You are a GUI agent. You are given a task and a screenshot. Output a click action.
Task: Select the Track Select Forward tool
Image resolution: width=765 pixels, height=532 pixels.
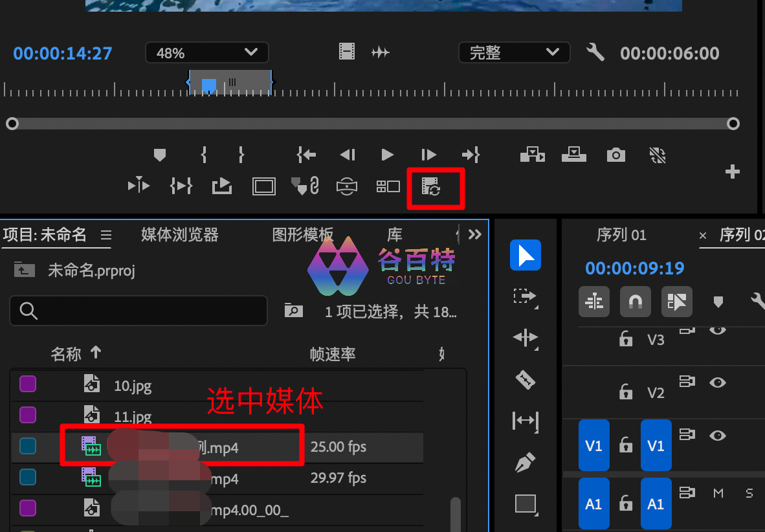pos(525,296)
